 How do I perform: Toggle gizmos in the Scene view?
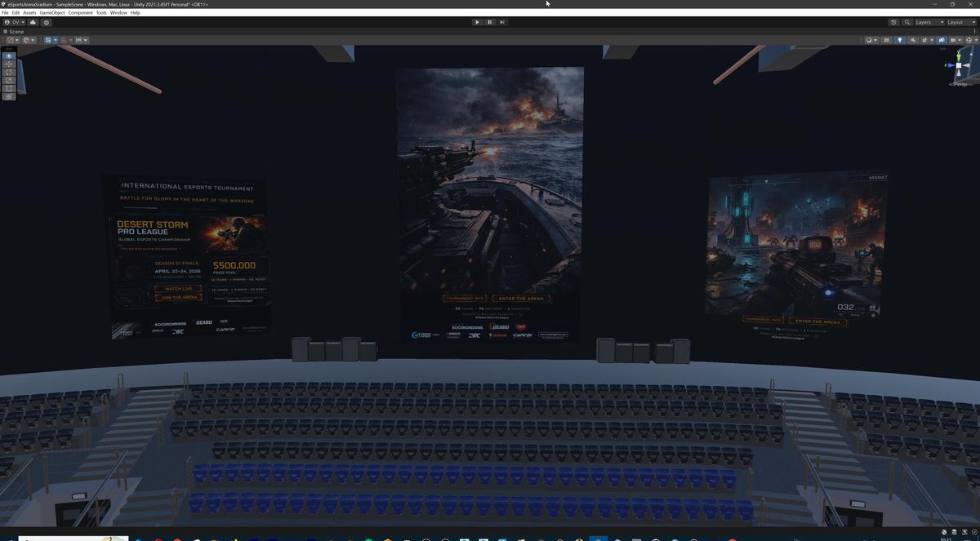(x=969, y=40)
